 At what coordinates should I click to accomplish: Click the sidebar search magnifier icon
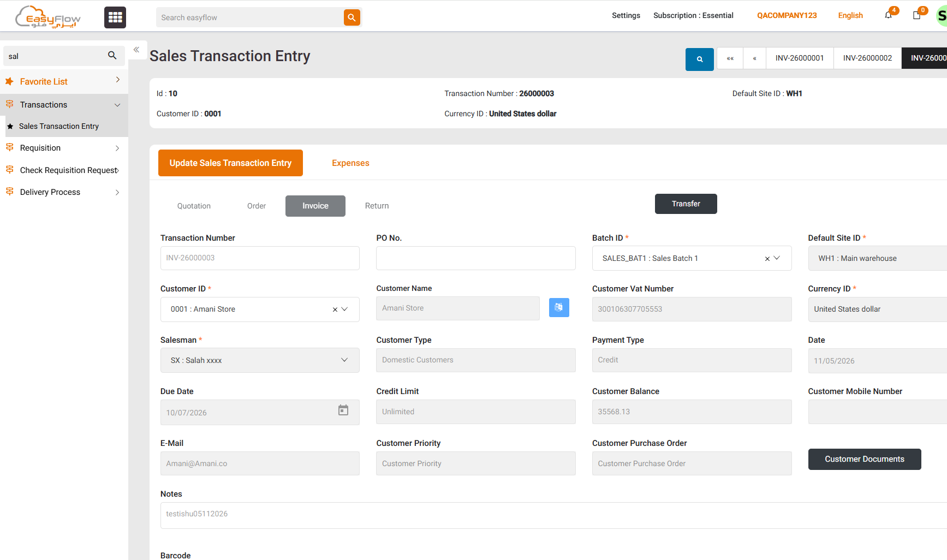[x=112, y=56]
